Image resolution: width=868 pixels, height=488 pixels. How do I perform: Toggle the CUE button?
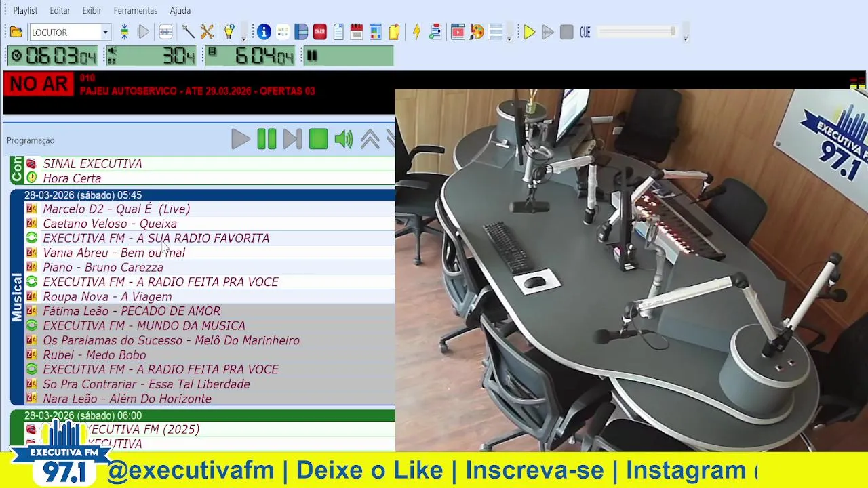coord(585,32)
